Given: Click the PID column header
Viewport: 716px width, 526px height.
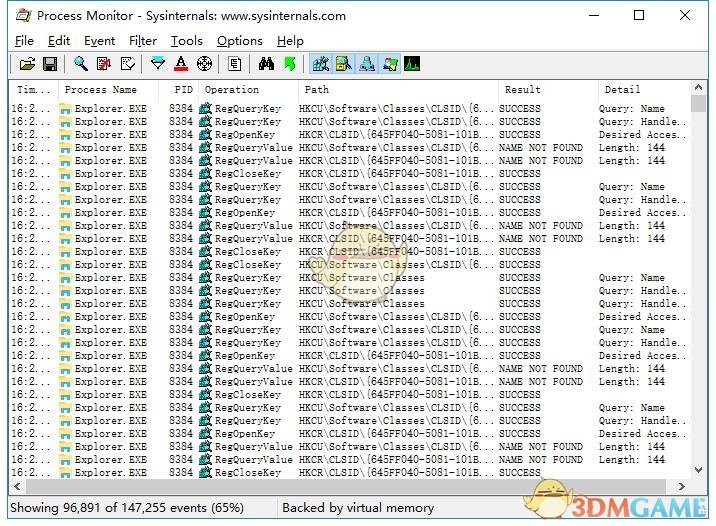Looking at the screenshot, I should tap(179, 89).
